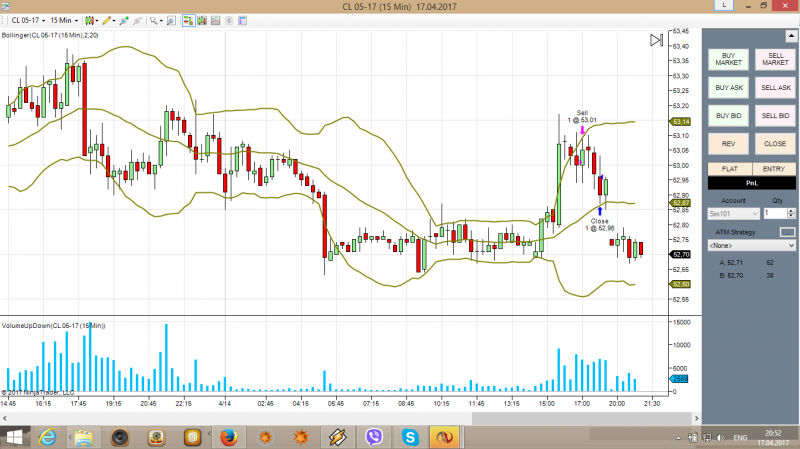
Task: Click the 52,70 current price marker
Action: [681, 254]
